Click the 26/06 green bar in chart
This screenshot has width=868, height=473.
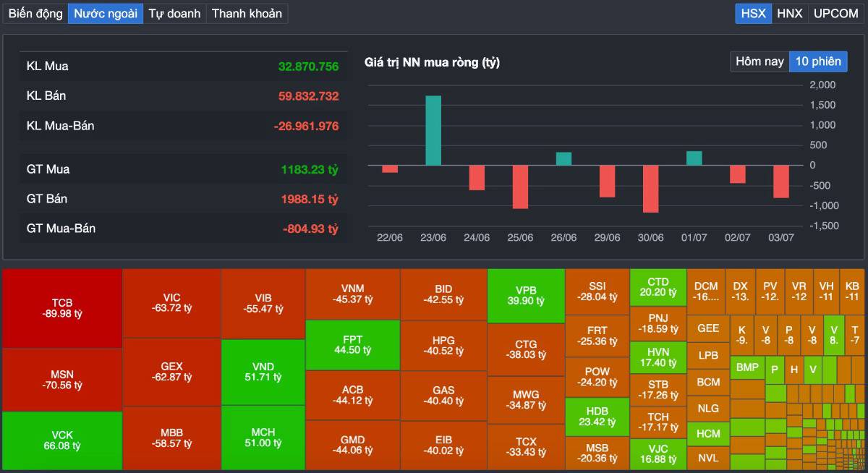(x=563, y=158)
